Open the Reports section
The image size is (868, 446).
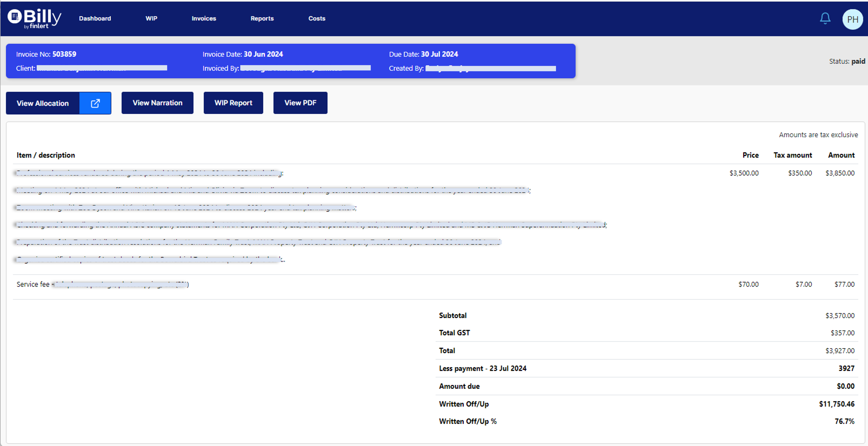click(262, 19)
